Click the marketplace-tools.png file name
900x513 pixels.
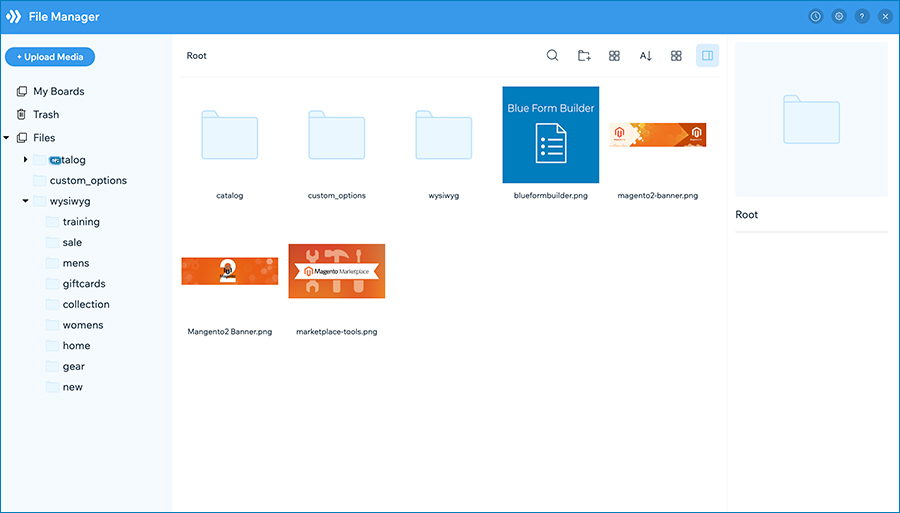(x=336, y=332)
